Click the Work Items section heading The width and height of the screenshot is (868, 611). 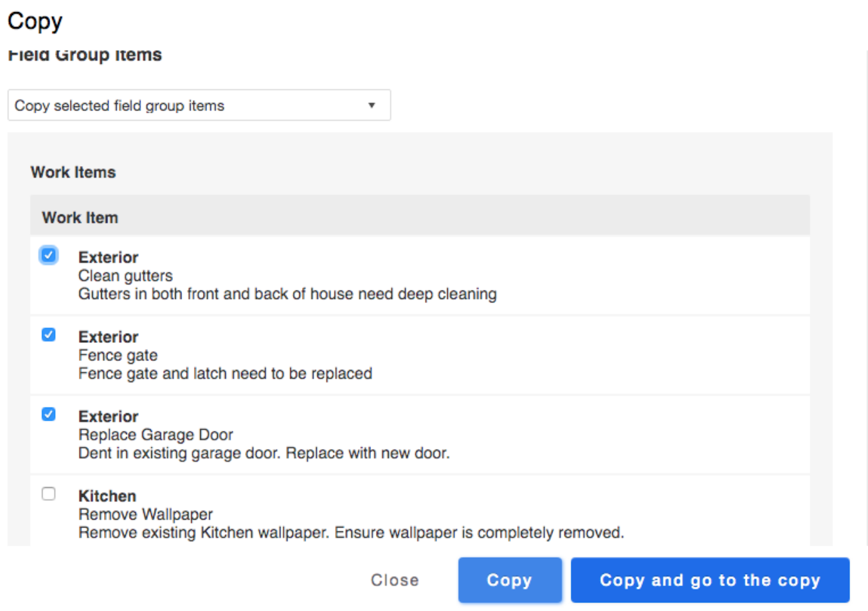(x=73, y=172)
